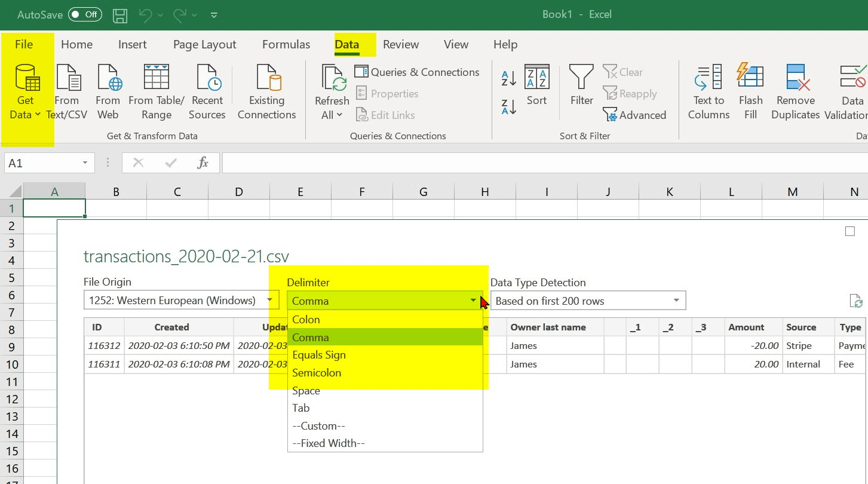Open Queries & Connections pane
Viewport: 868px width, 484px height.
417,72
